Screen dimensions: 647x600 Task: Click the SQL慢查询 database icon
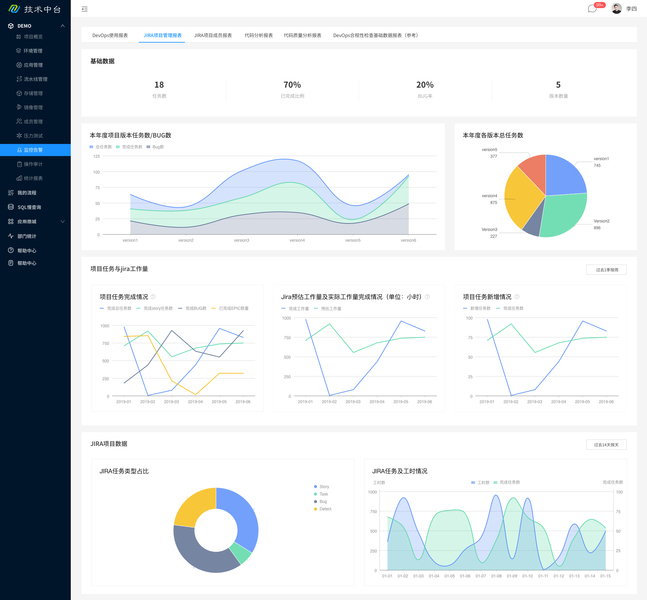[11, 207]
